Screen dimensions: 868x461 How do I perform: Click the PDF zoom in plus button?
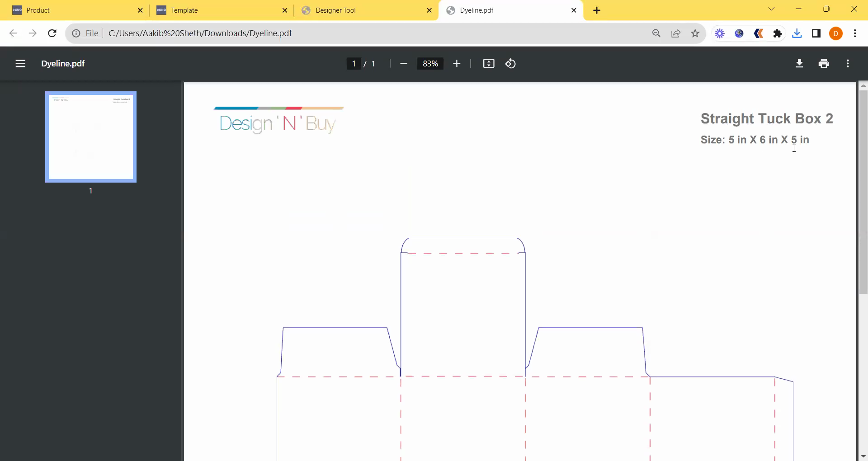point(457,64)
